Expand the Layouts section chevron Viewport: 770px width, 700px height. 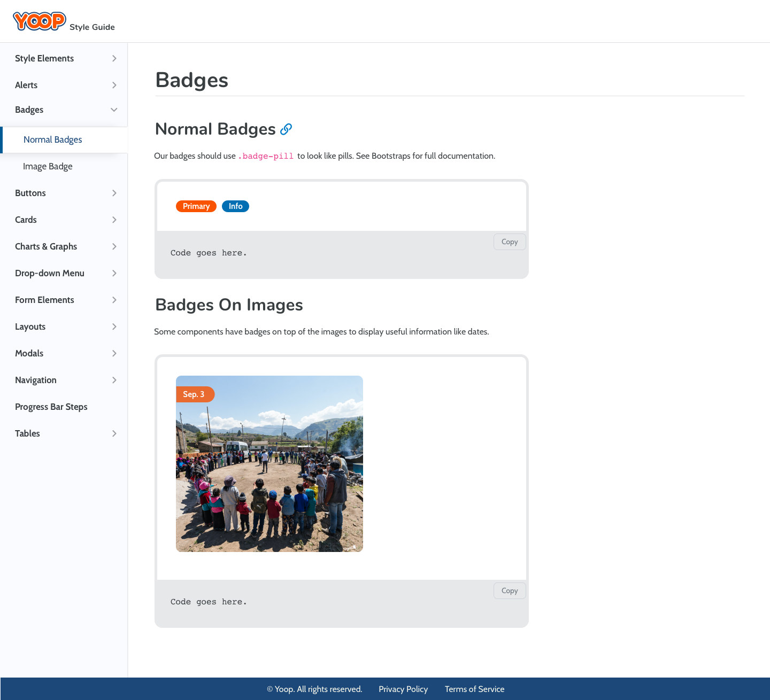[x=114, y=326]
